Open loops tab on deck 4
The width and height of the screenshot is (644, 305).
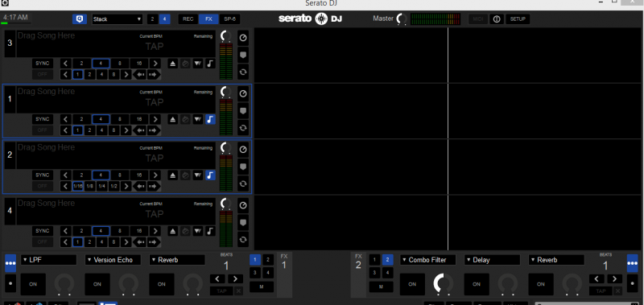point(243,239)
